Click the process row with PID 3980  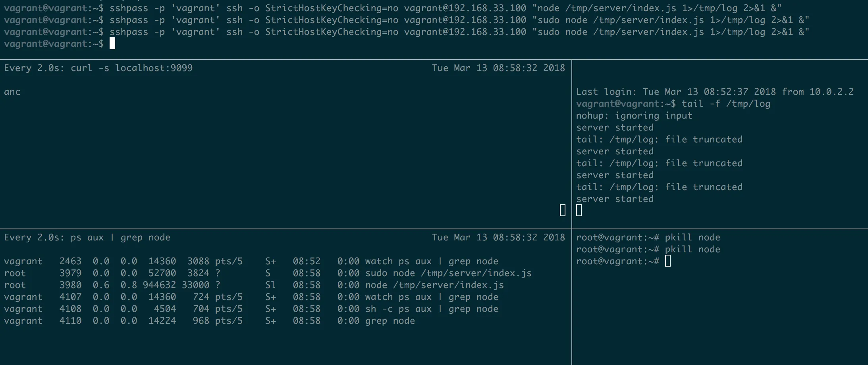[253, 285]
